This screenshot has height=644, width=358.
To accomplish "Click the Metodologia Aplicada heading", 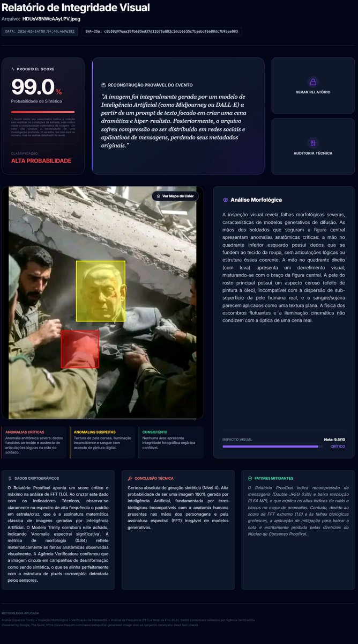I will [x=20, y=613].
